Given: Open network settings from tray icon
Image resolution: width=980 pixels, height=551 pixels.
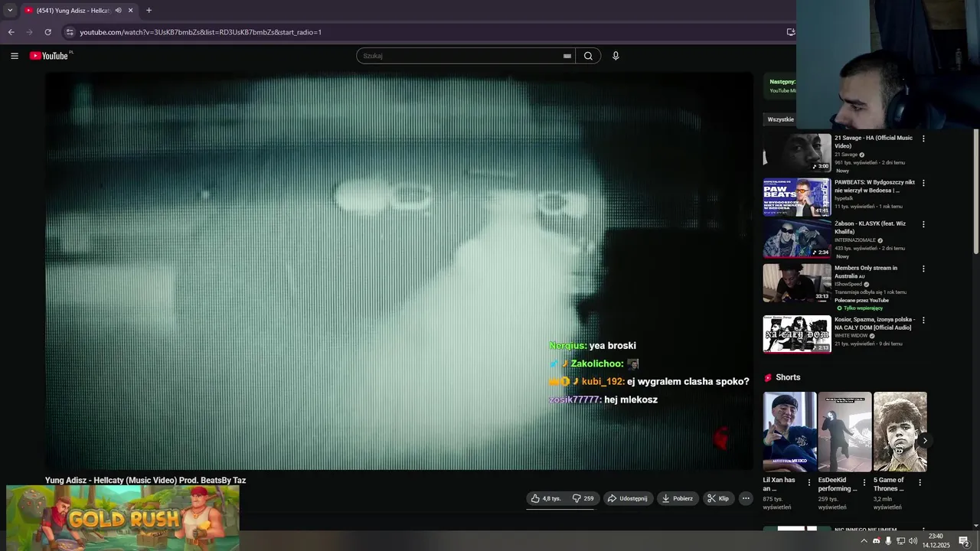Looking at the screenshot, I should point(901,541).
